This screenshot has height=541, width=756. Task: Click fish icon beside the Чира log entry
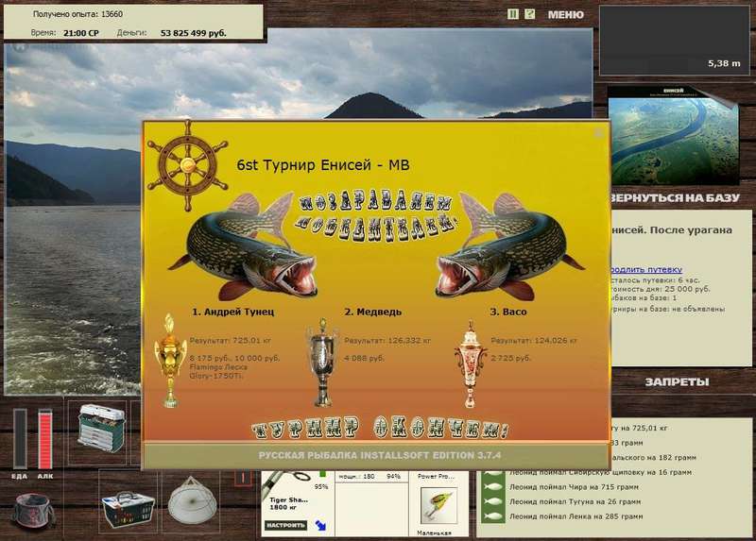[x=492, y=487]
